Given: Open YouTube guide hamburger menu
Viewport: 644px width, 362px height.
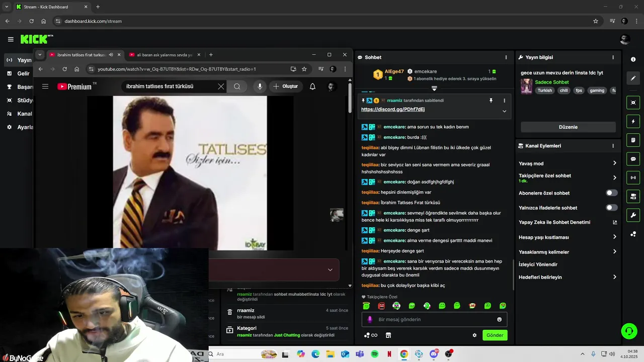Looking at the screenshot, I should coord(45,86).
